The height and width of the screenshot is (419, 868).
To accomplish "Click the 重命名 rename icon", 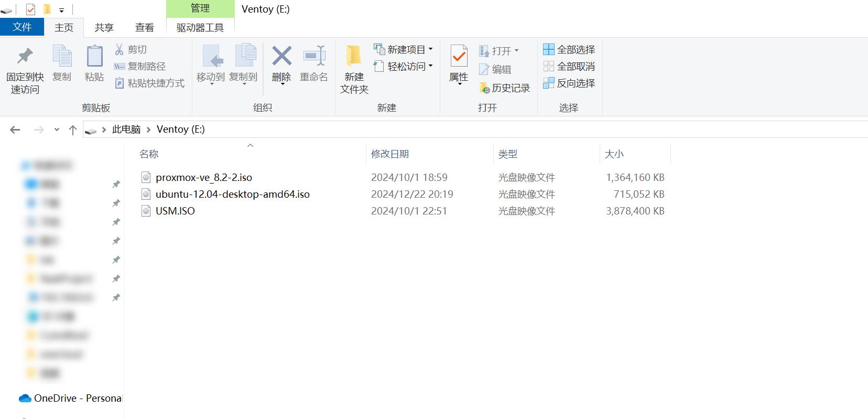I will click(x=314, y=56).
